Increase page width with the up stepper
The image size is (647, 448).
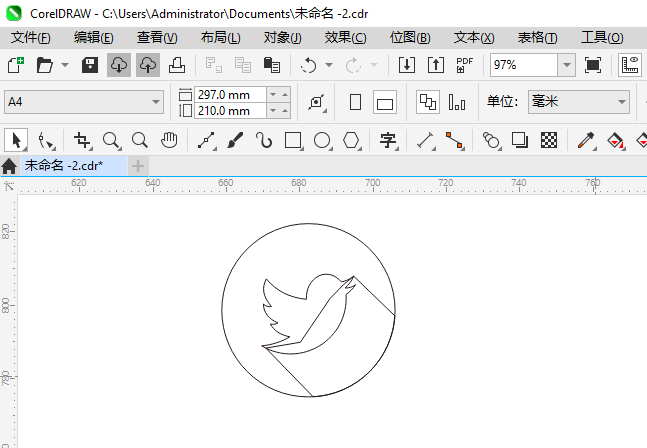coord(285,95)
